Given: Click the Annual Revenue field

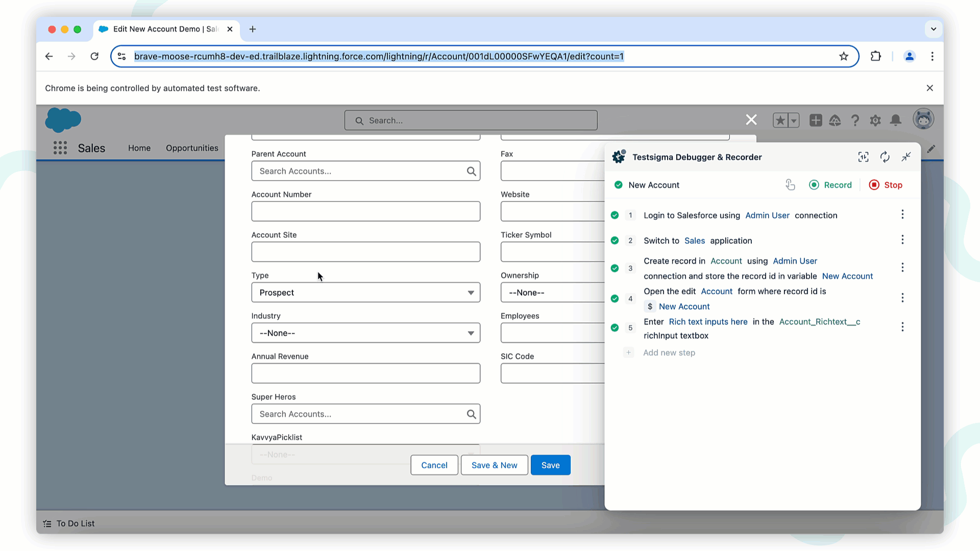Looking at the screenshot, I should point(365,373).
